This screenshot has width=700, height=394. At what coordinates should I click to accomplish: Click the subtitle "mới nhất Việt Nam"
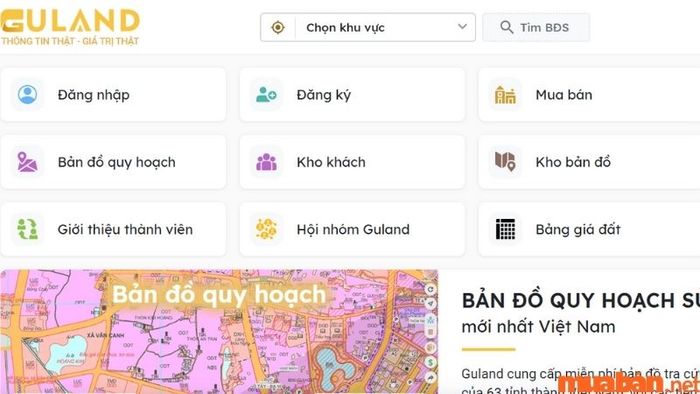[x=538, y=327]
